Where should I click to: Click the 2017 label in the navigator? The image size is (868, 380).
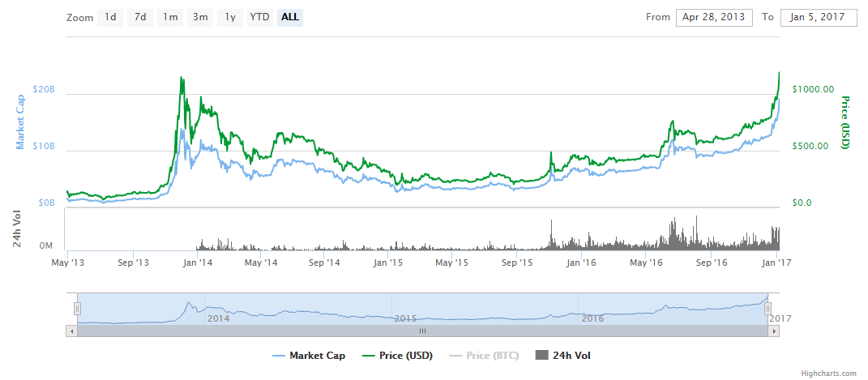coord(780,318)
